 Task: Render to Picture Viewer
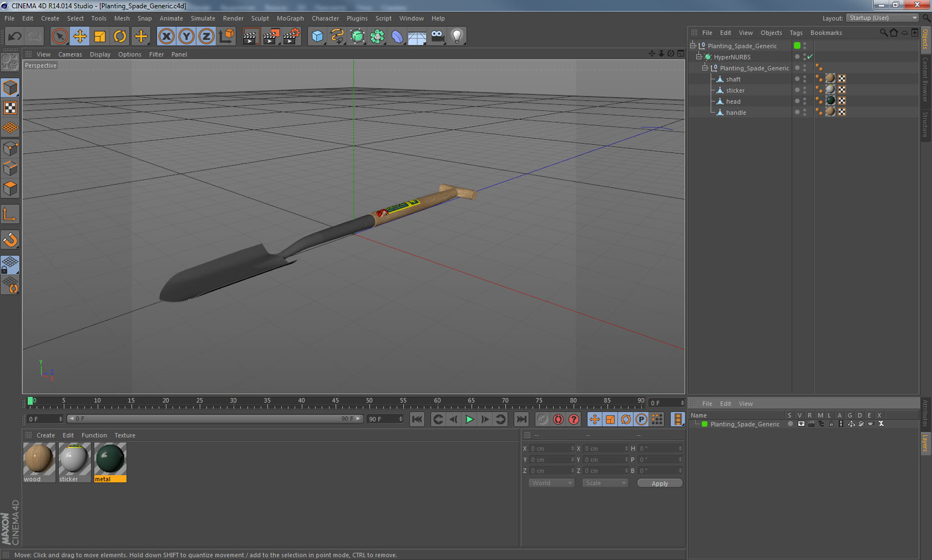(x=271, y=37)
